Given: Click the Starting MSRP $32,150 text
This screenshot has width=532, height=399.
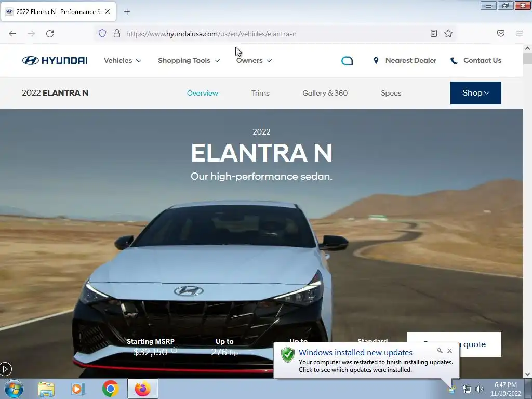Looking at the screenshot, I should 151,347.
